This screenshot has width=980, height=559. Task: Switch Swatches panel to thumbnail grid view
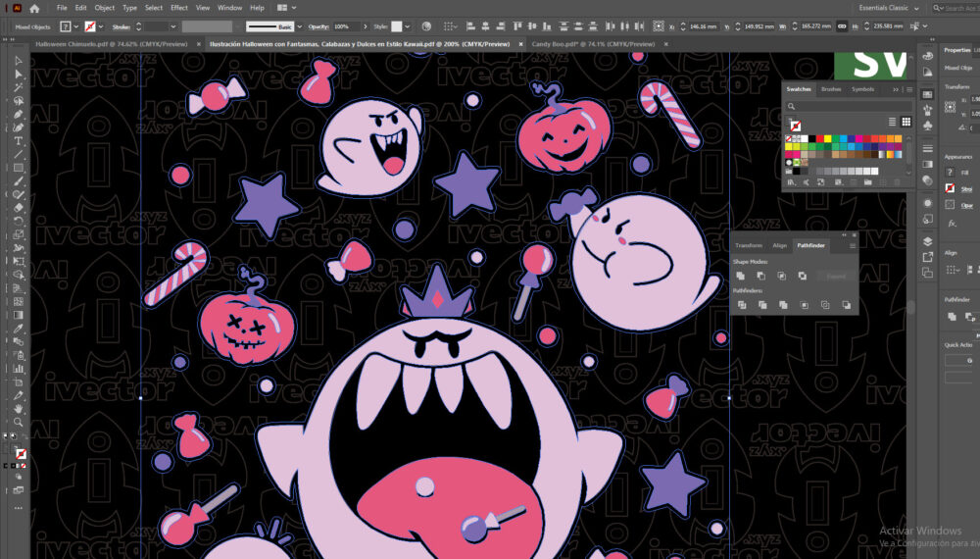(906, 122)
